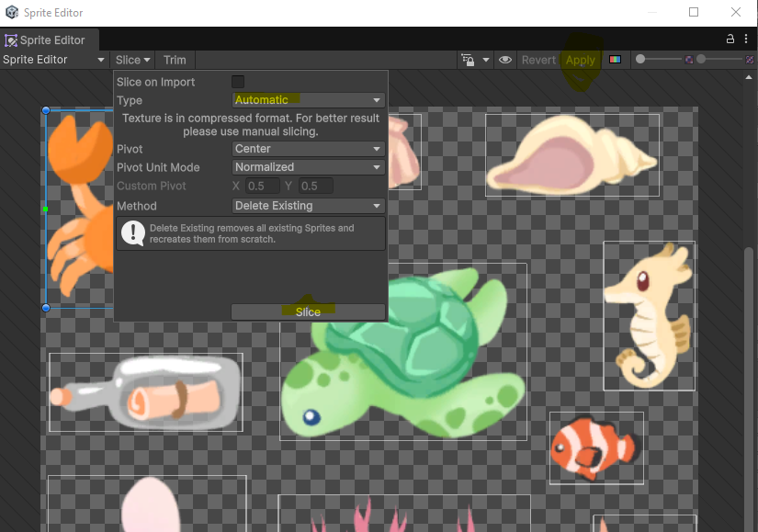Click the Revert button

click(x=538, y=60)
